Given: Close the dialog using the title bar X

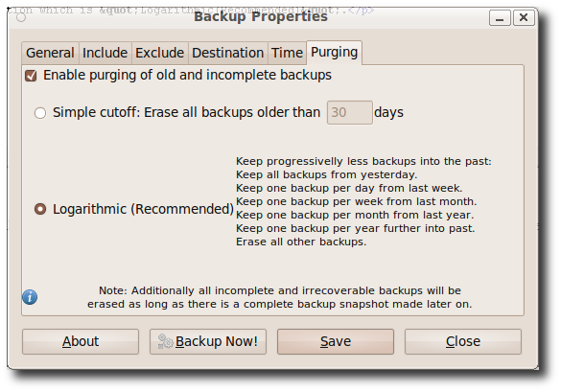Looking at the screenshot, I should point(524,17).
